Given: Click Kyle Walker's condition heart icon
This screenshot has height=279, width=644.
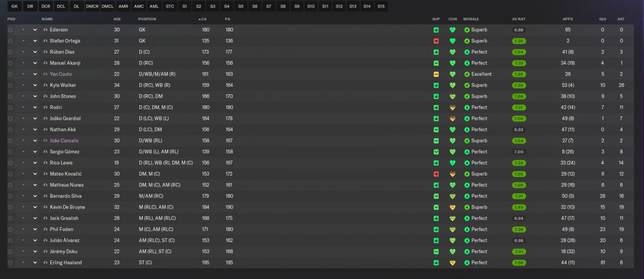Looking at the screenshot, I should [452, 85].
